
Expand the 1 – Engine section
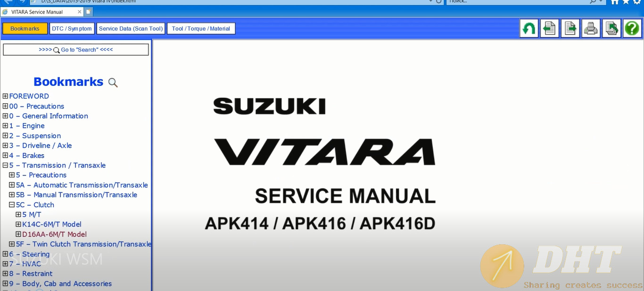point(5,126)
